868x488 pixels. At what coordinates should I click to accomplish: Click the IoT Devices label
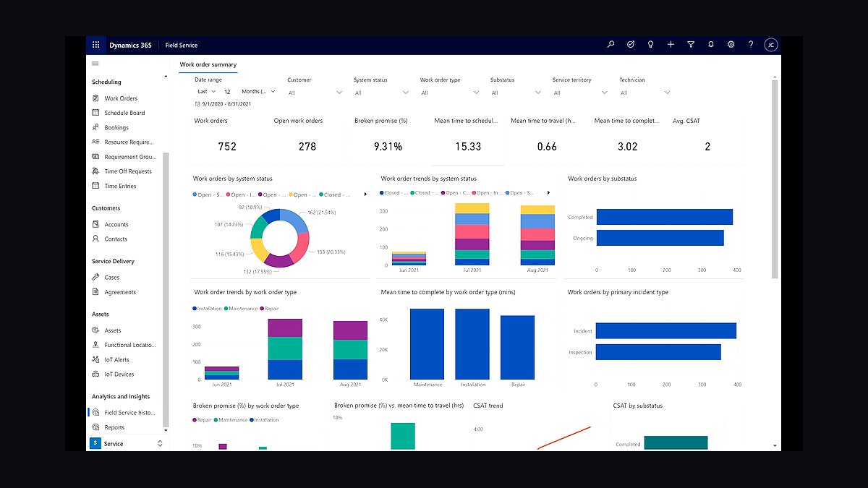[x=119, y=374]
